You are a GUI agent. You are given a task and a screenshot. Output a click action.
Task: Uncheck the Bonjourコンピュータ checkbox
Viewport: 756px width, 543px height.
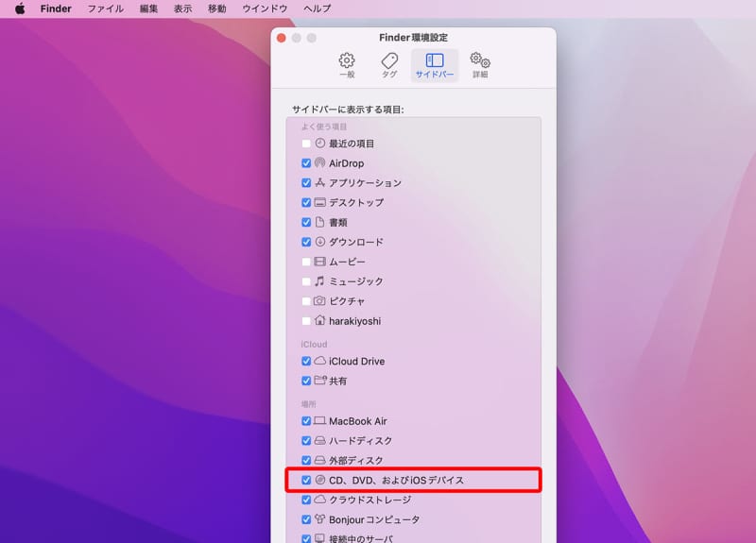point(306,519)
